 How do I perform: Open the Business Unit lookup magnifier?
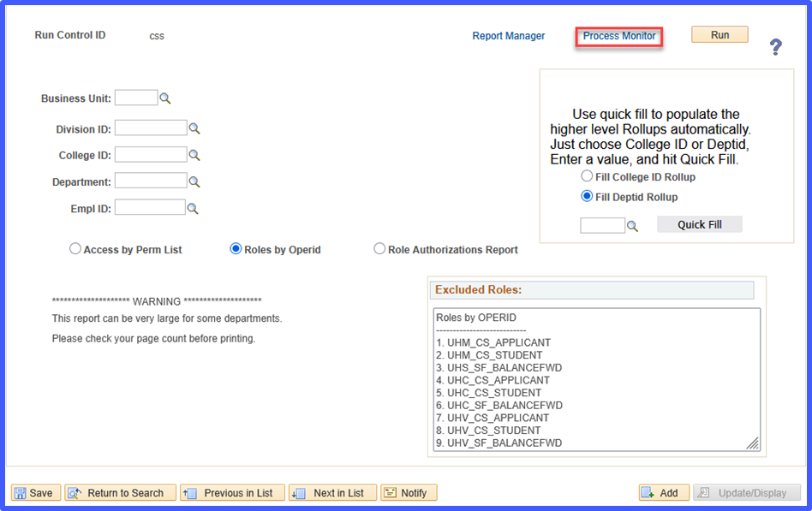pyautogui.click(x=165, y=98)
